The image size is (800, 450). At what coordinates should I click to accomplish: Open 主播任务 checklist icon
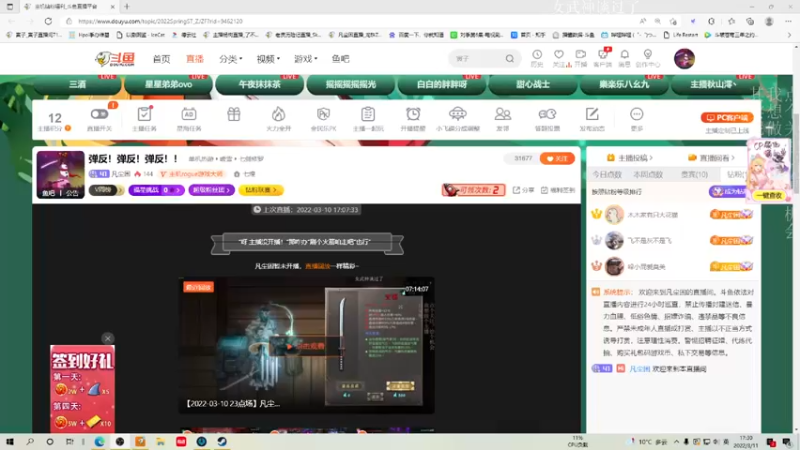[x=144, y=114]
